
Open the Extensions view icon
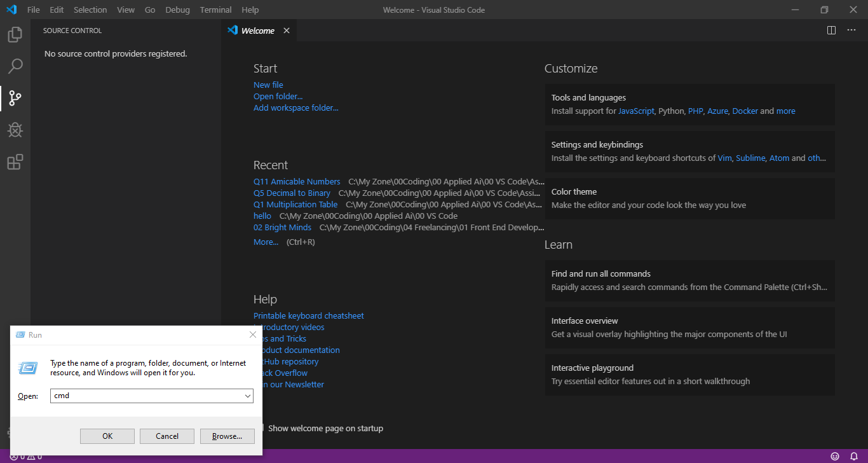click(15, 162)
